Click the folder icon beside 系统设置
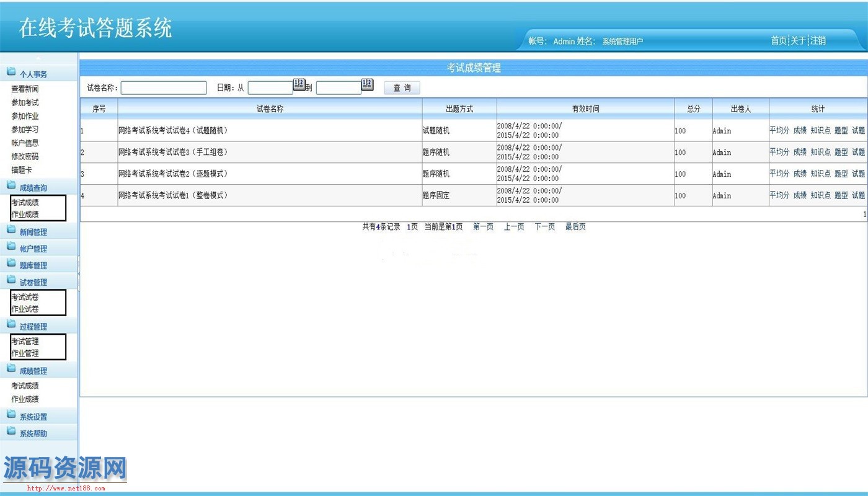Image resolution: width=868 pixels, height=496 pixels. (x=11, y=415)
